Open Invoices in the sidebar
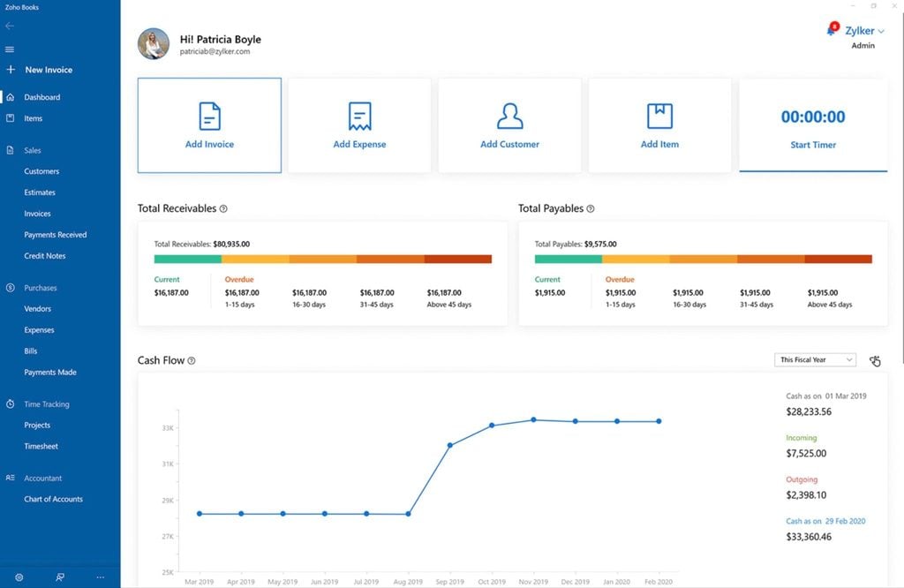The width and height of the screenshot is (904, 588). coord(37,214)
